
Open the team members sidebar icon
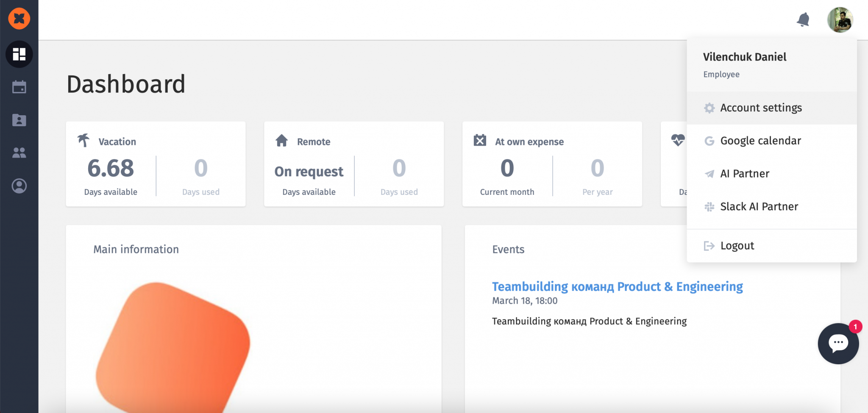pos(19,153)
